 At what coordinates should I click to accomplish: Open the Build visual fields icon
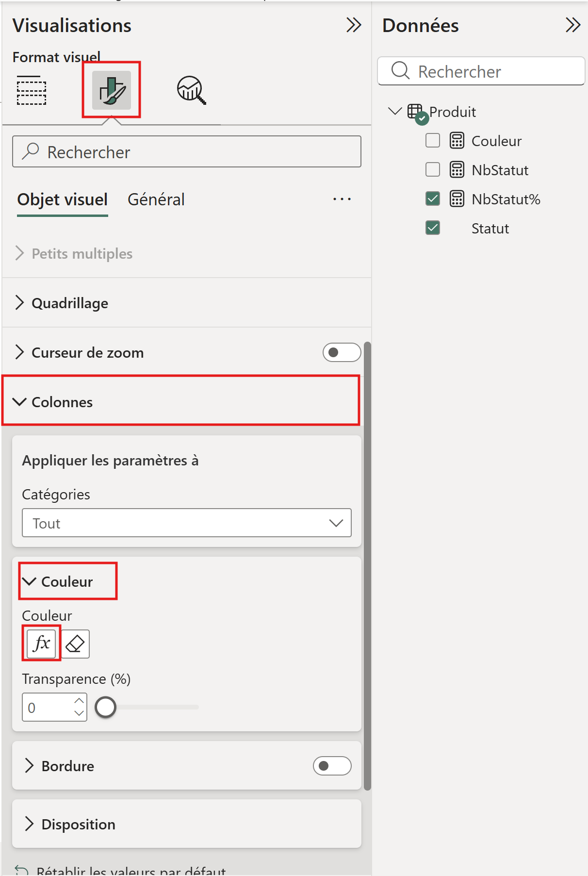[32, 90]
